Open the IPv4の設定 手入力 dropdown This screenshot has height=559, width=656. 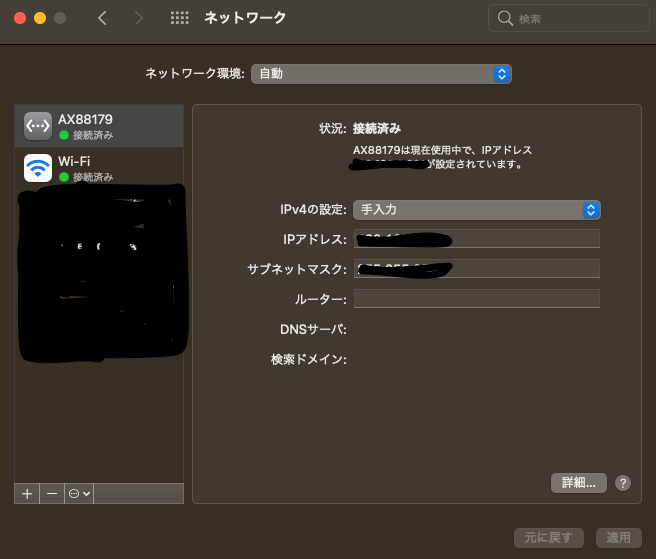[x=477, y=210]
